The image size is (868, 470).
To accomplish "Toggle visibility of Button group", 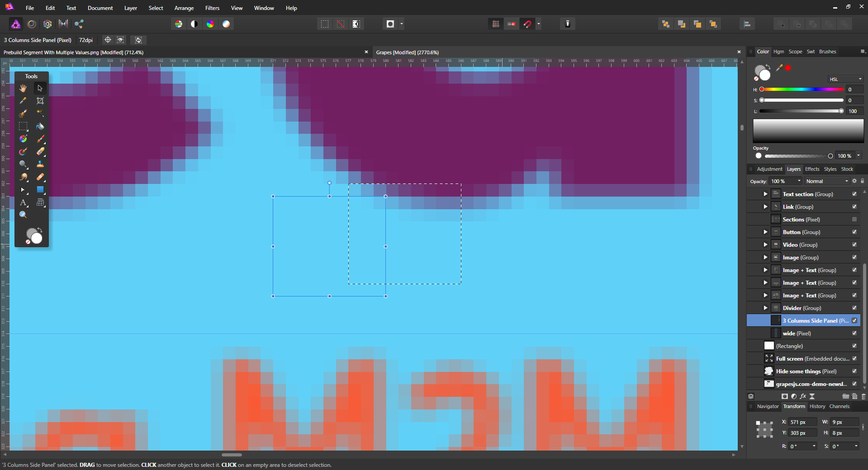I will click(x=854, y=232).
